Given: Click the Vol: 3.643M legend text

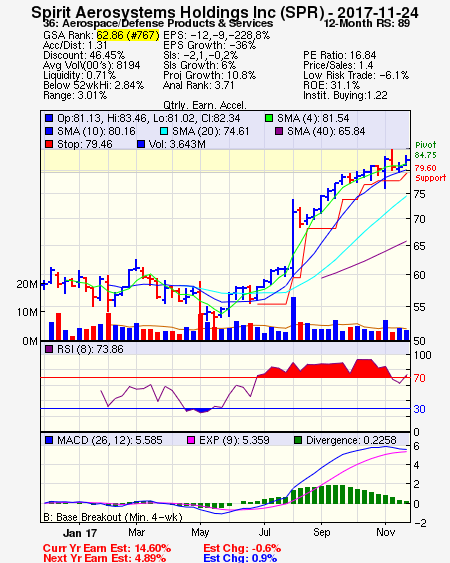Looking at the screenshot, I should 177,144.
